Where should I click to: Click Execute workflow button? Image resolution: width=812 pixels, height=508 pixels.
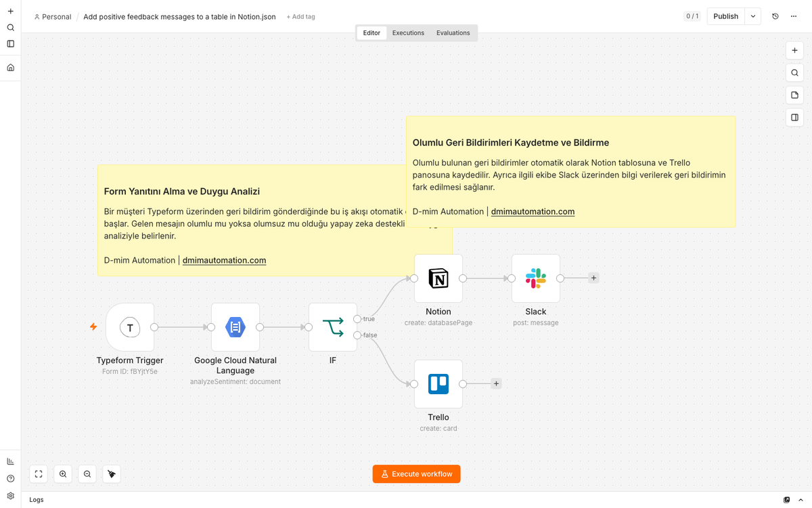click(x=416, y=474)
